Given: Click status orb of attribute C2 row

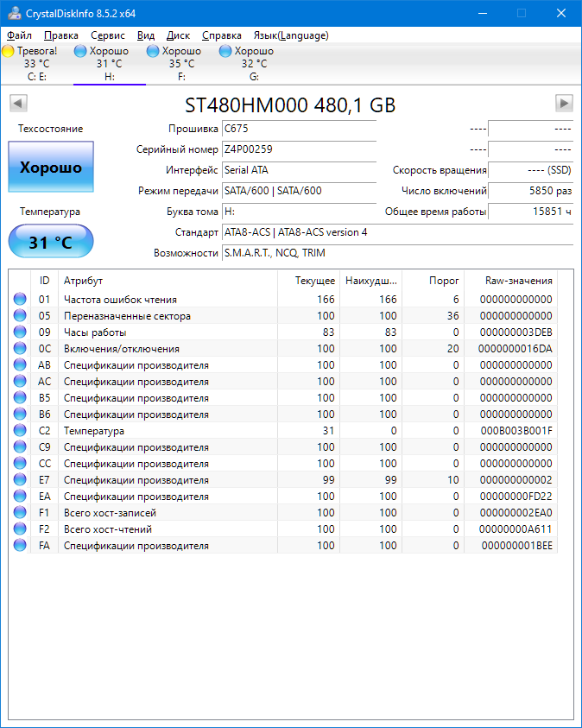Looking at the screenshot, I should [x=20, y=430].
